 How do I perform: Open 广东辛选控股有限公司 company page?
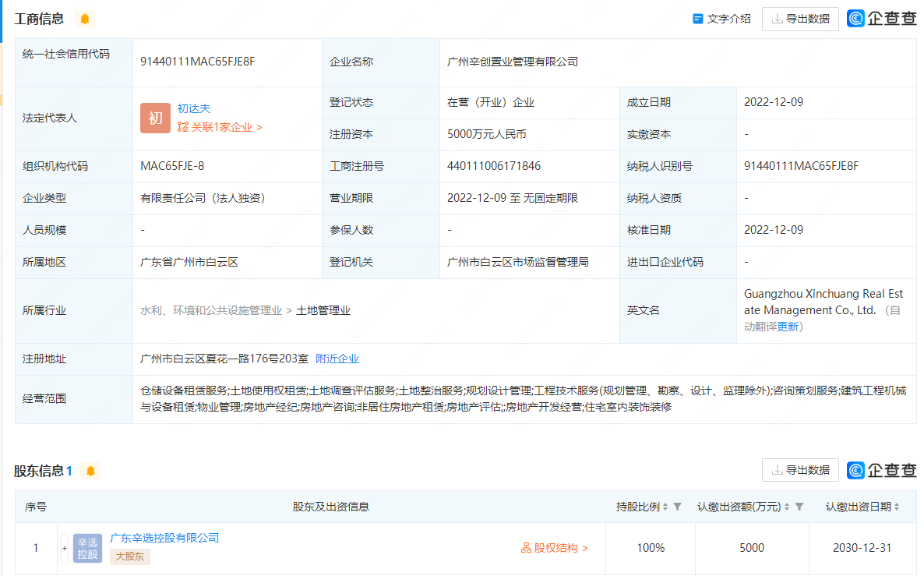pos(164,538)
